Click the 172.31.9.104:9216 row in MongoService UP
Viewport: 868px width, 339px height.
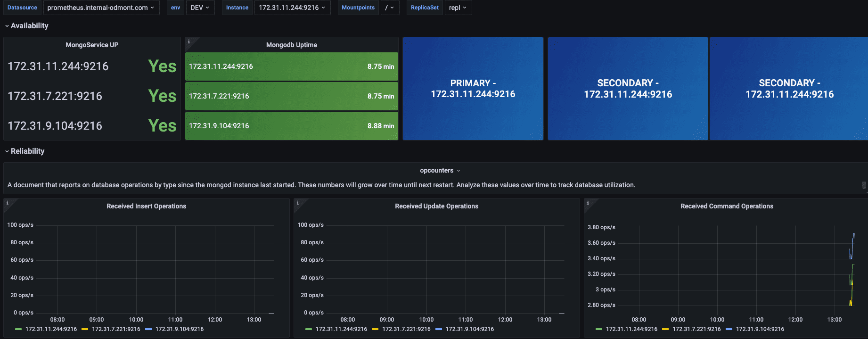(x=92, y=126)
